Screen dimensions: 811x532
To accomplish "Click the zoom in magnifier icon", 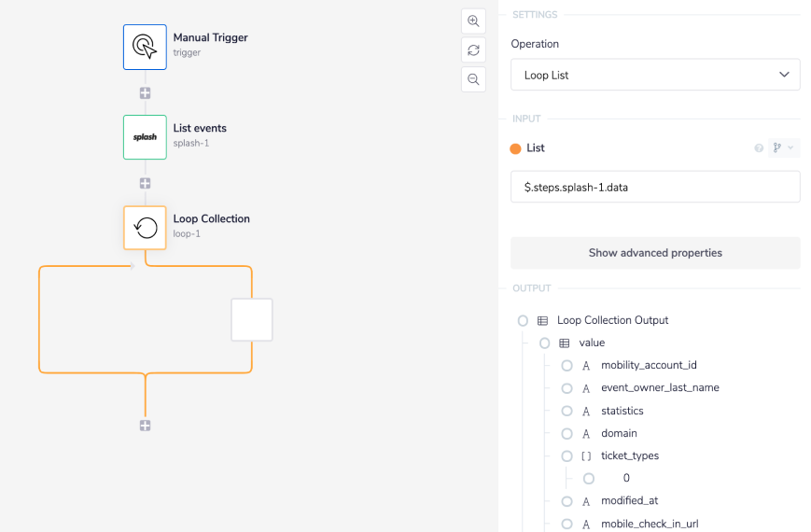I will pos(473,21).
